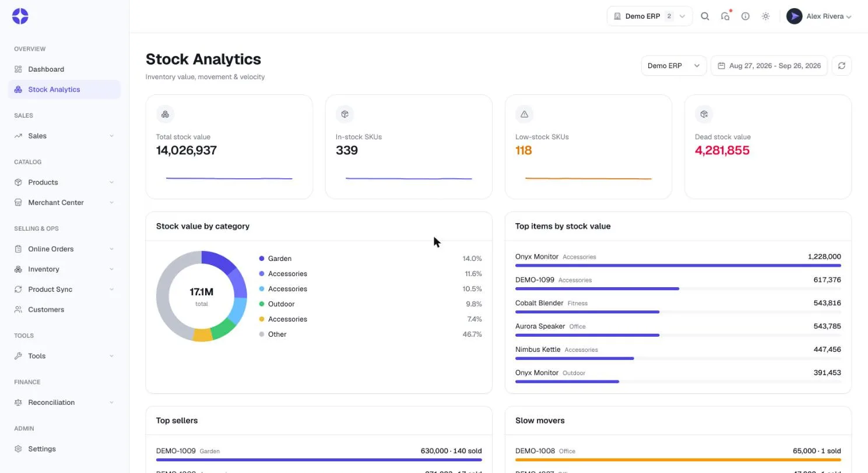
Task: Expand the Tools chevron
Action: click(x=111, y=356)
